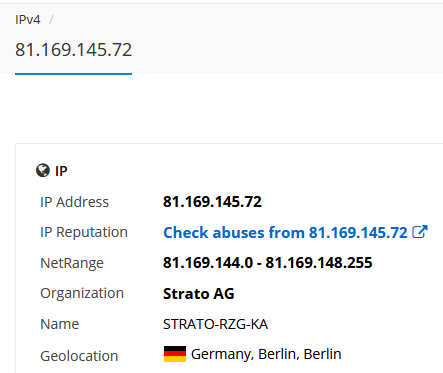Click the globe icon beside IP

[x=43, y=171]
